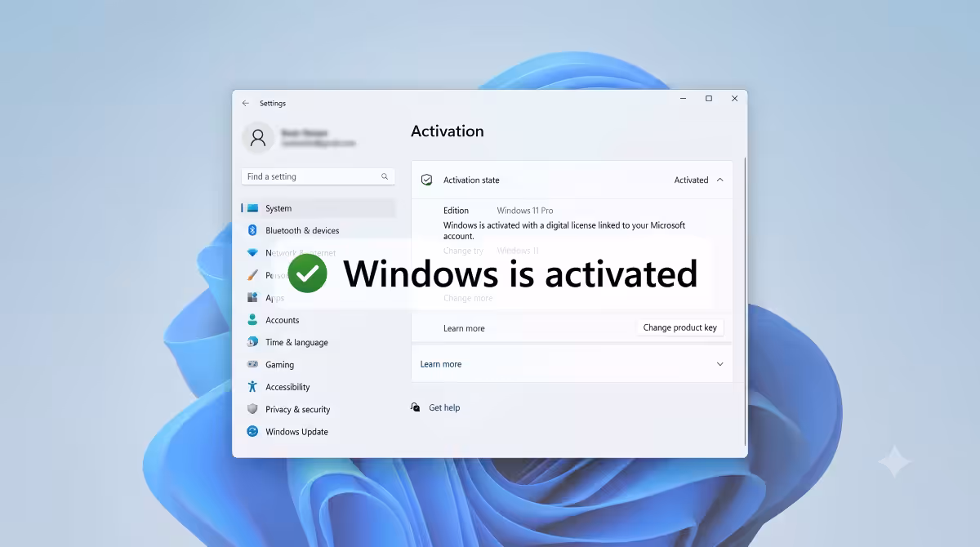Screen dimensions: 980x547
Task: Click the Change product key button
Action: tap(679, 327)
